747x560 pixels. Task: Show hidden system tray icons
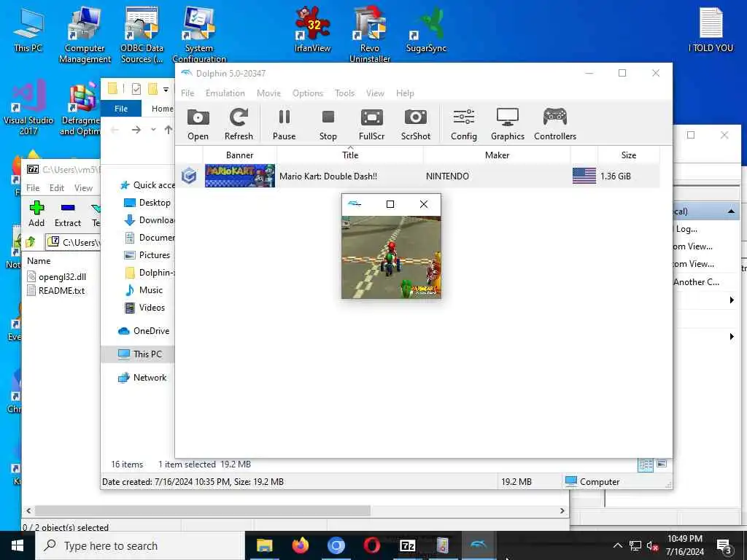[617, 545]
